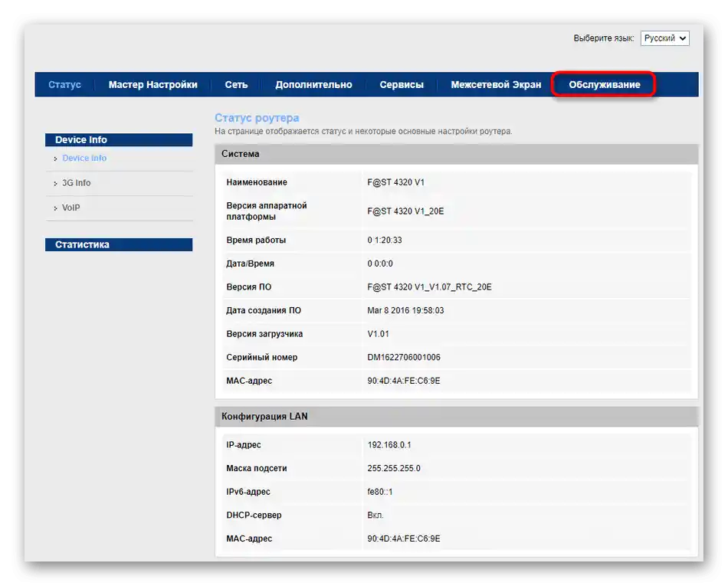Open the language dropdown showing Русский
Image resolution: width=728 pixels, height=586 pixels.
click(x=664, y=38)
